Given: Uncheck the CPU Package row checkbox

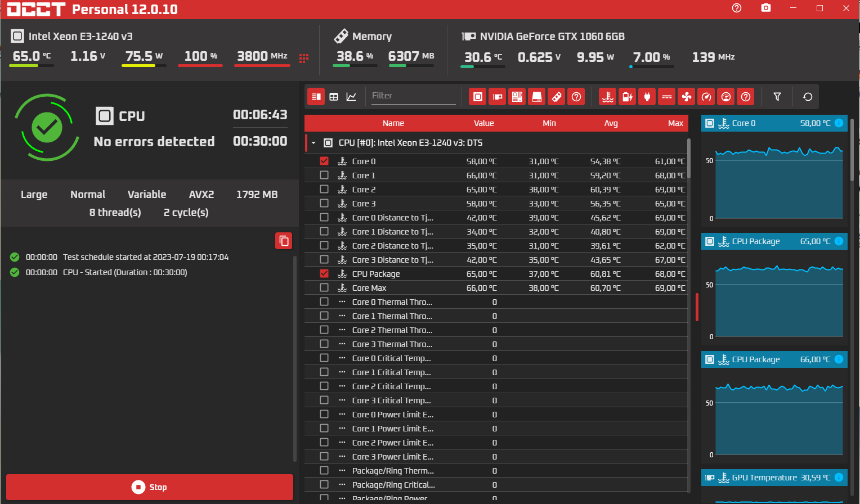Looking at the screenshot, I should coord(324,273).
